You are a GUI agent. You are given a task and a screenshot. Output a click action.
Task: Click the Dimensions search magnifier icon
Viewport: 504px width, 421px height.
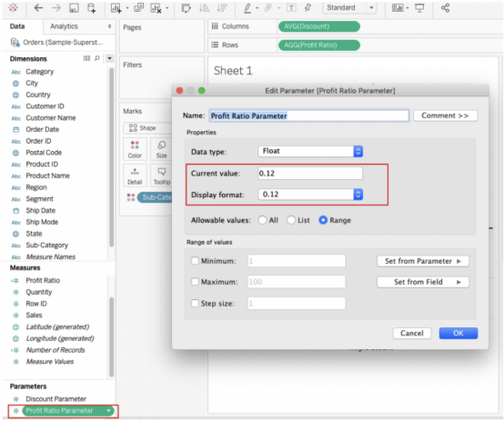click(97, 58)
